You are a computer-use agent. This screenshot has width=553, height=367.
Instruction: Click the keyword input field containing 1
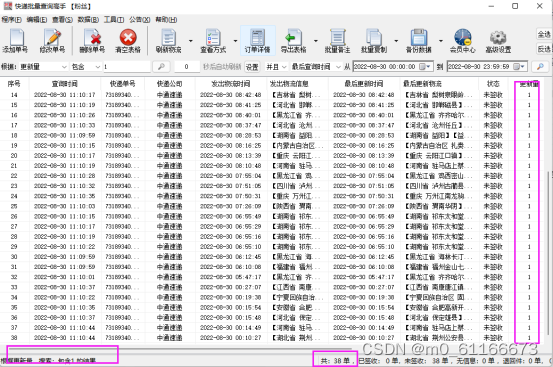pos(126,66)
